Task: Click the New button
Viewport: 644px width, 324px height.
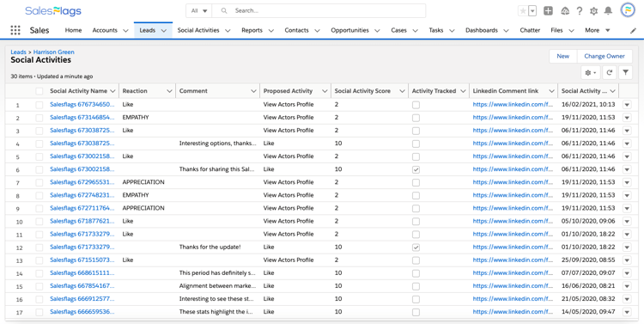Action: 563,57
